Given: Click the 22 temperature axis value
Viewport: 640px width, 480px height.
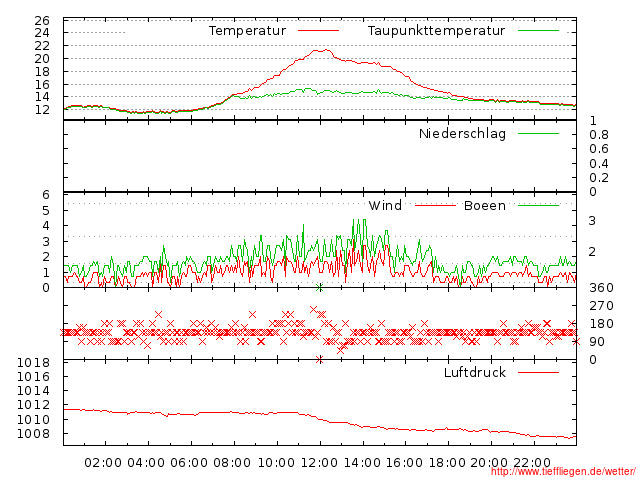Looking at the screenshot, I should point(42,46).
